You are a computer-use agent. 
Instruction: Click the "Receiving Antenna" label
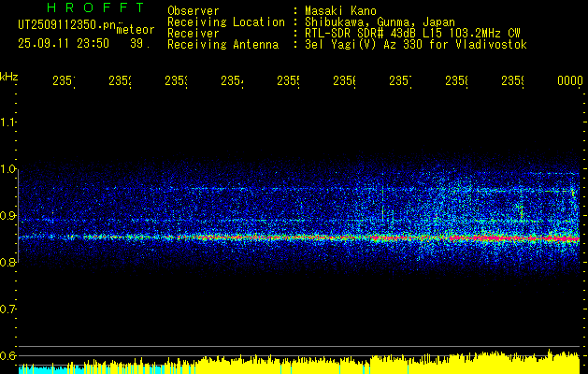pyautogui.click(x=222, y=45)
